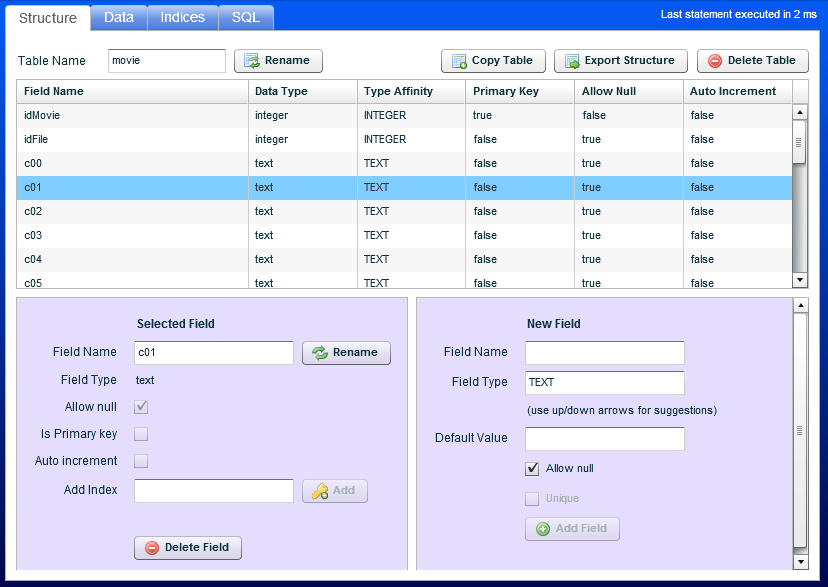The width and height of the screenshot is (828, 587).
Task: Select the c00 field row
Action: 404,164
